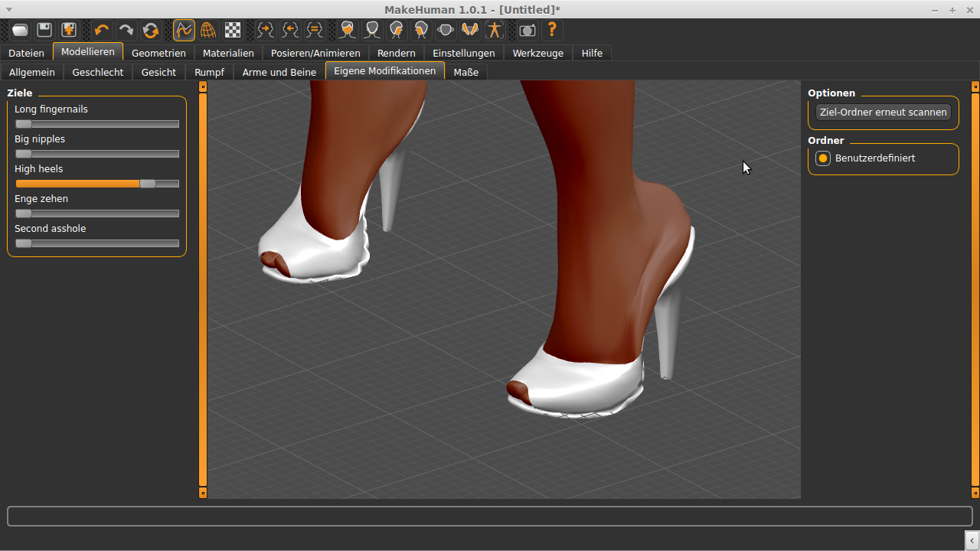Undo the last change
Viewport: 980px width, 551px height.
point(102,30)
